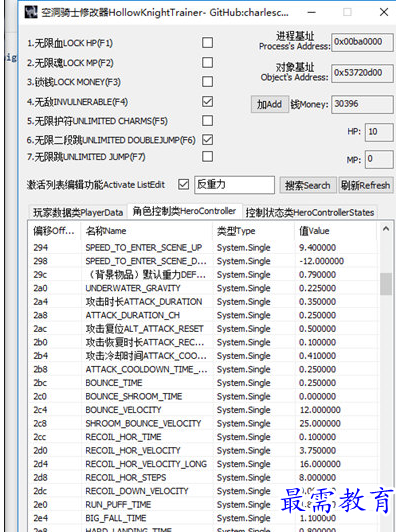The width and height of the screenshot is (402, 532).
Task: Minimize the trainer window
Action: (x=312, y=13)
